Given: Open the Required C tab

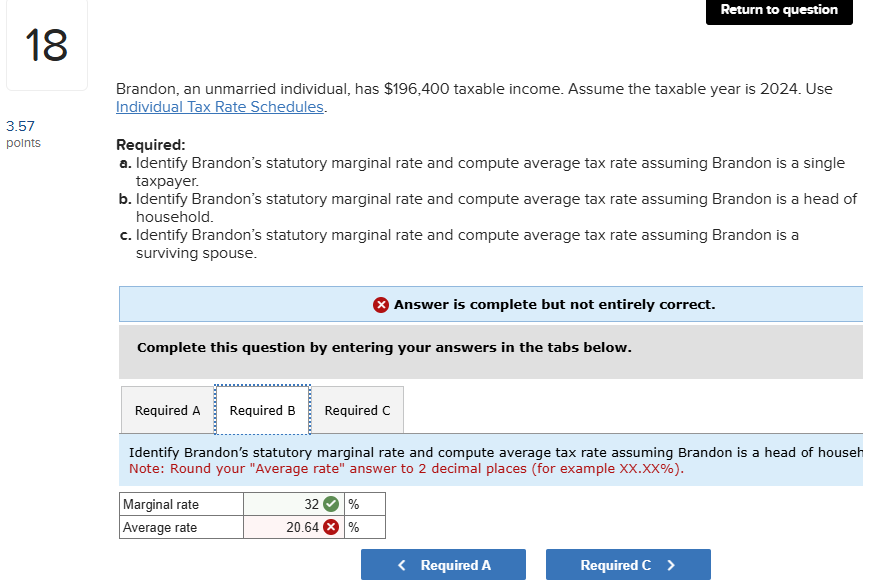Looking at the screenshot, I should coord(357,410).
